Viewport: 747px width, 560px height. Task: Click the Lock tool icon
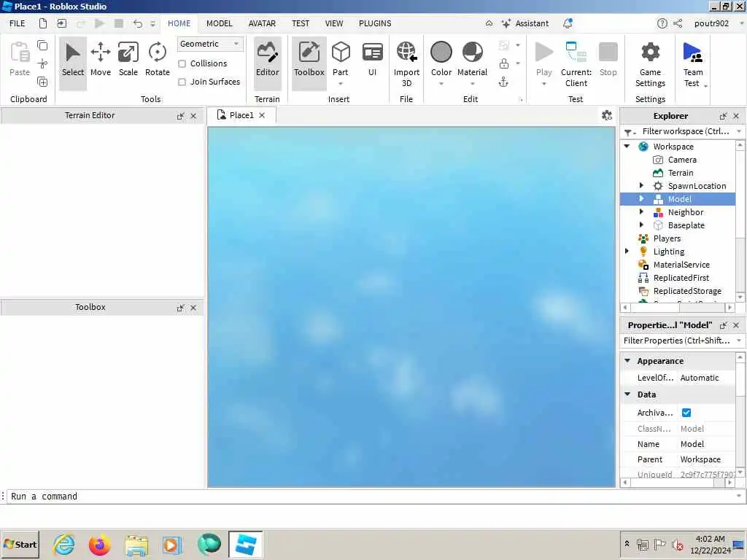[x=503, y=63]
